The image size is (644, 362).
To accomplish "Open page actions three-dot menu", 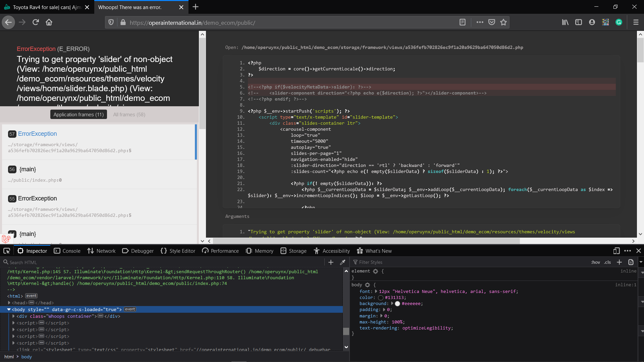I will point(480,22).
